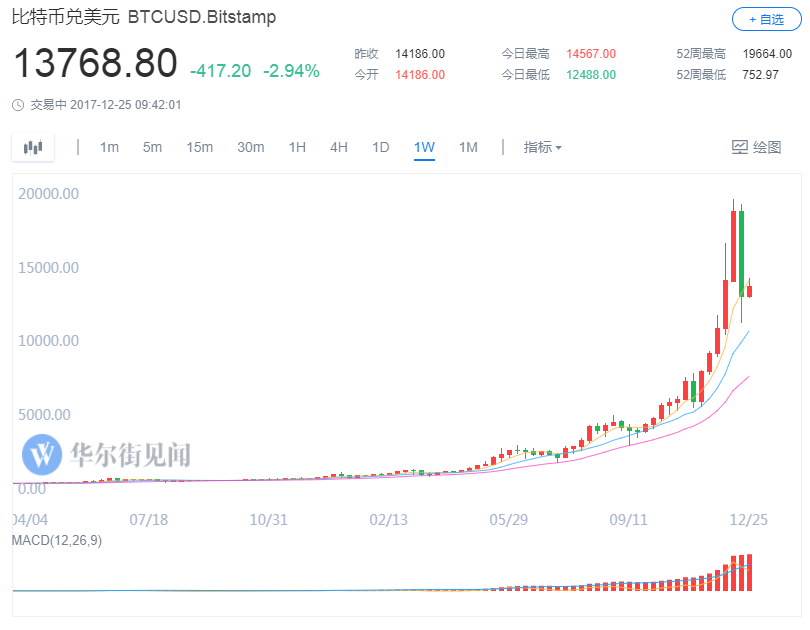Click the 5000.00 y-axis label

pyautogui.click(x=44, y=415)
